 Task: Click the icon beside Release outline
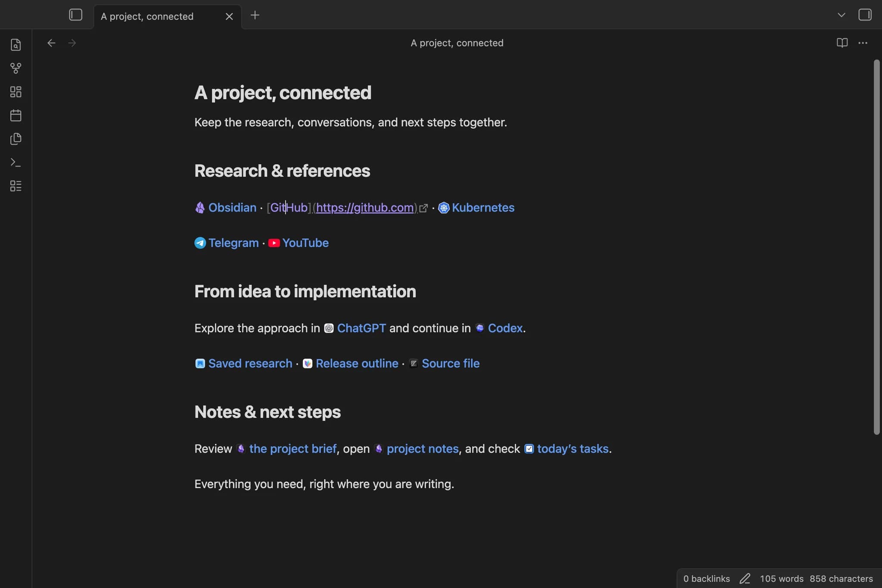click(x=307, y=364)
